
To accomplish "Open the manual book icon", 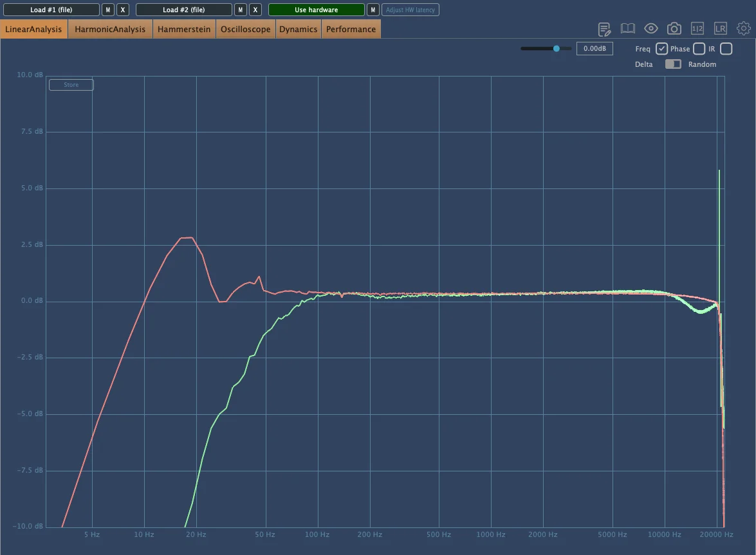I will [x=627, y=28].
